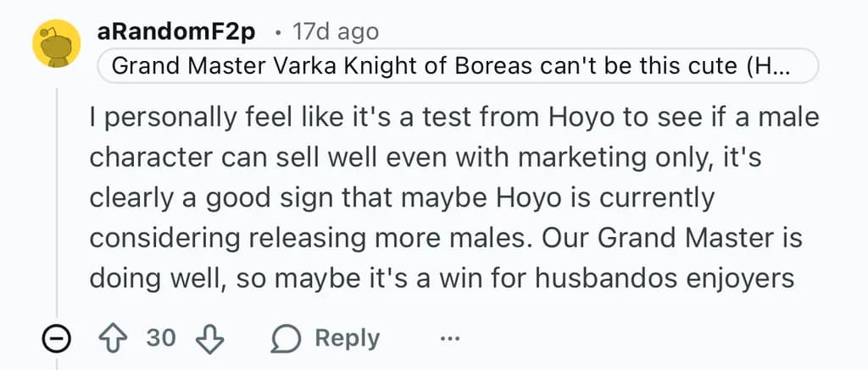Click the speech bubble reply icon
The height and width of the screenshot is (370, 868).
tap(286, 339)
